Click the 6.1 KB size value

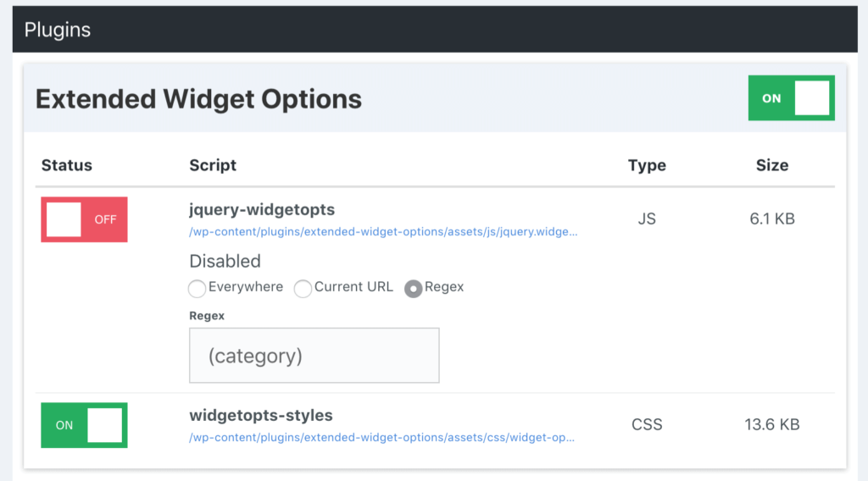(x=771, y=219)
